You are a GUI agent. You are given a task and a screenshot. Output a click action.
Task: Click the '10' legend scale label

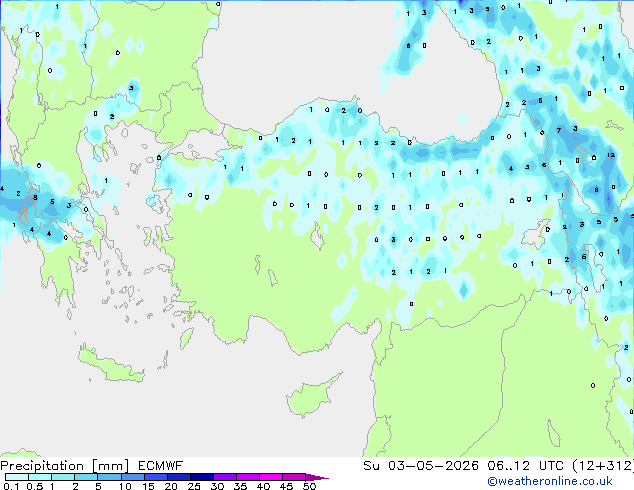pos(125,486)
